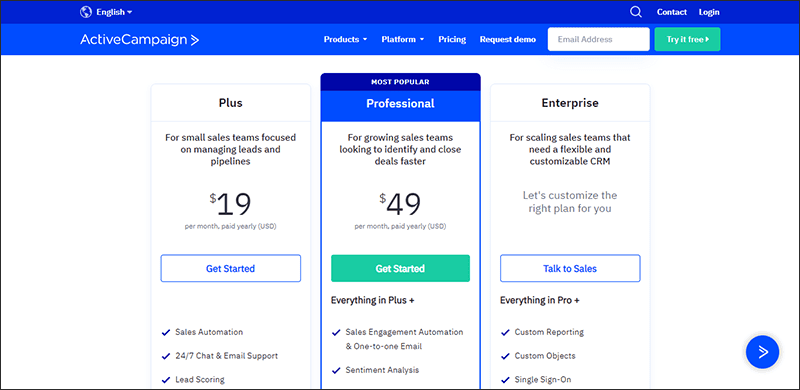This screenshot has height=390, width=800.
Task: Click the 24/7 Chat & Email Support text
Action: point(227,356)
